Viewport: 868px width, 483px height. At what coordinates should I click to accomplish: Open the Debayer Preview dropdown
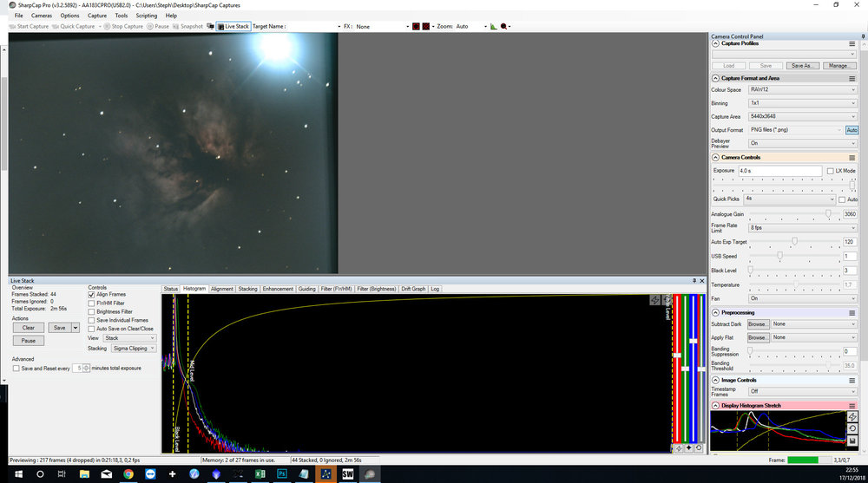802,143
